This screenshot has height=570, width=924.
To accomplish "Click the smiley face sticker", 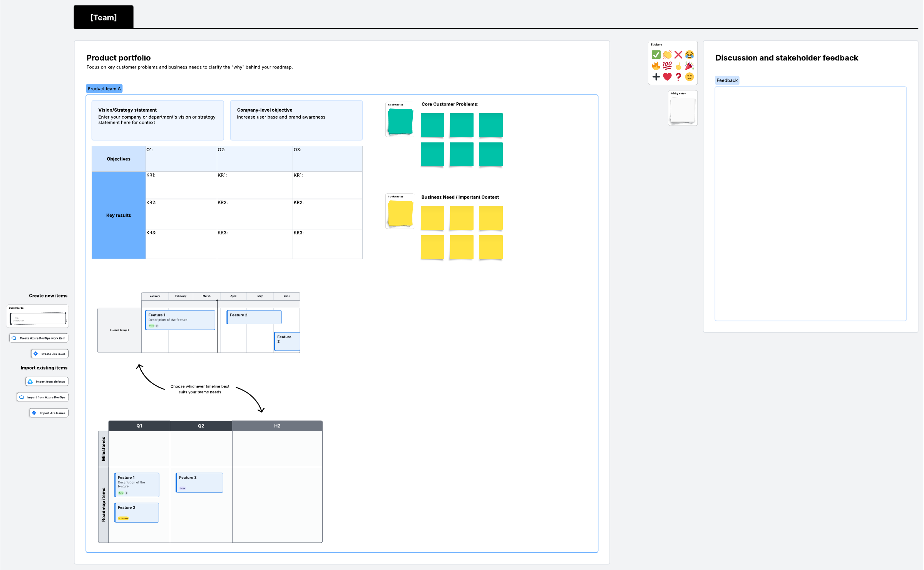I will coord(689,77).
